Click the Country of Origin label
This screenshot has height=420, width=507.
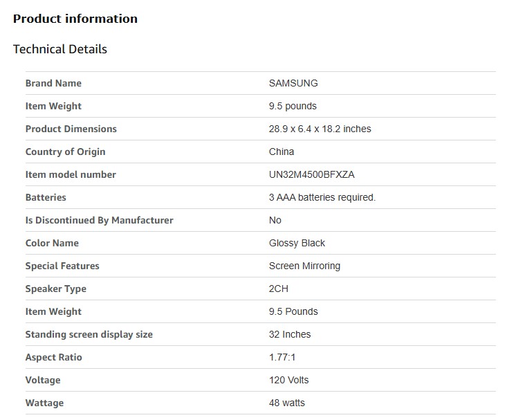(65, 152)
